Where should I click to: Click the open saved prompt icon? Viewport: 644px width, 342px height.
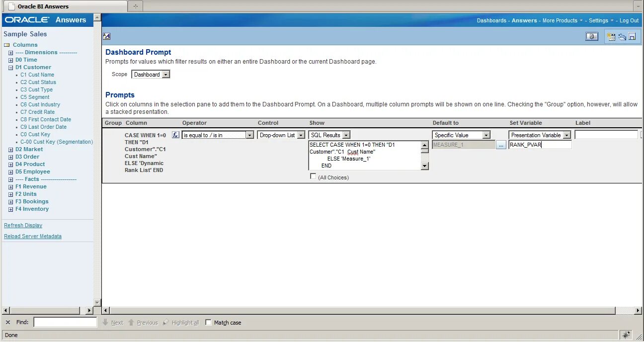[622, 36]
